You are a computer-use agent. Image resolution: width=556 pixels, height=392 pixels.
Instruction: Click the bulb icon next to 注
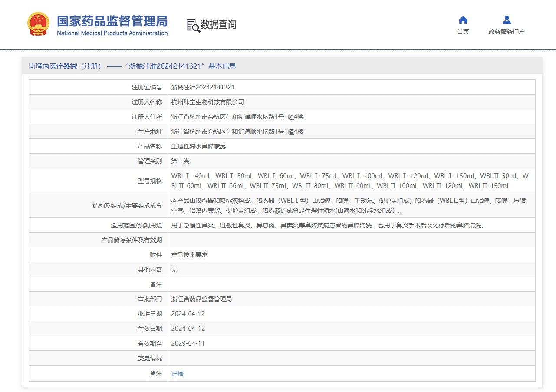(x=152, y=373)
